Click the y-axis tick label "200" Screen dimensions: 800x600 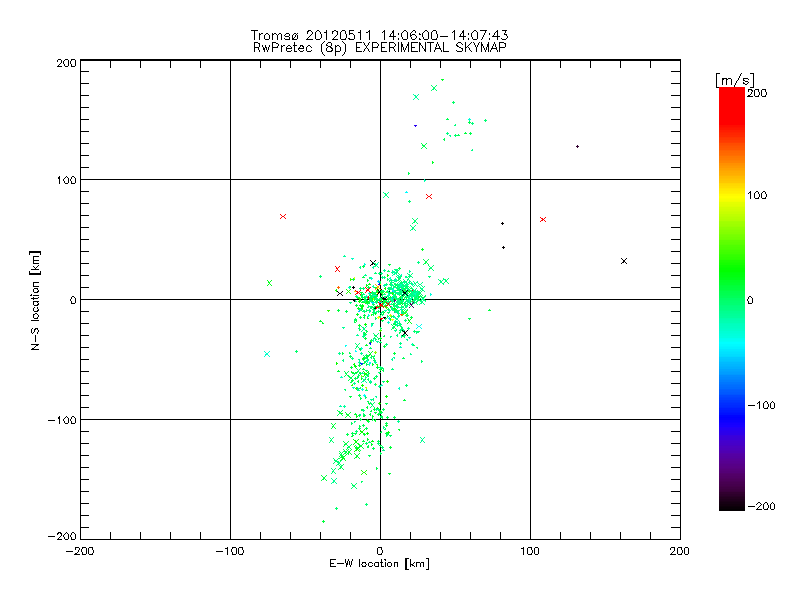(66, 63)
